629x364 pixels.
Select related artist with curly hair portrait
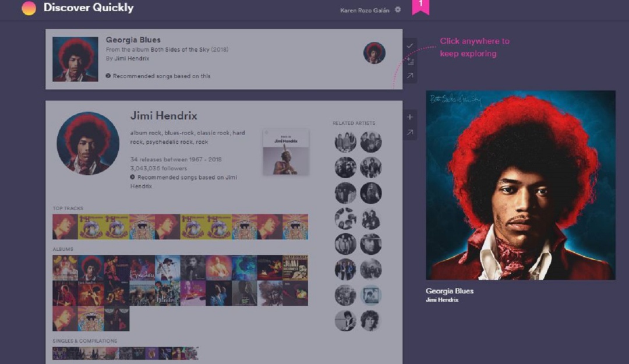pyautogui.click(x=370, y=321)
